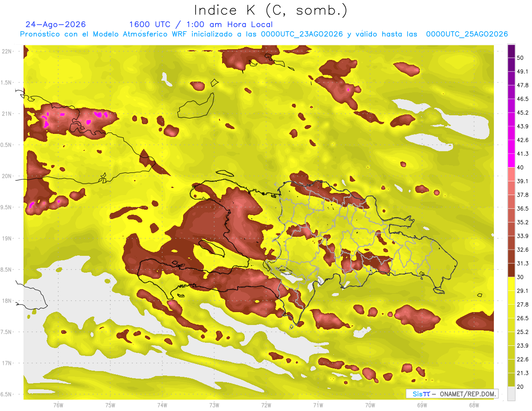Click the legend value "50"
The height and width of the screenshot is (411, 532).
click(x=520, y=58)
